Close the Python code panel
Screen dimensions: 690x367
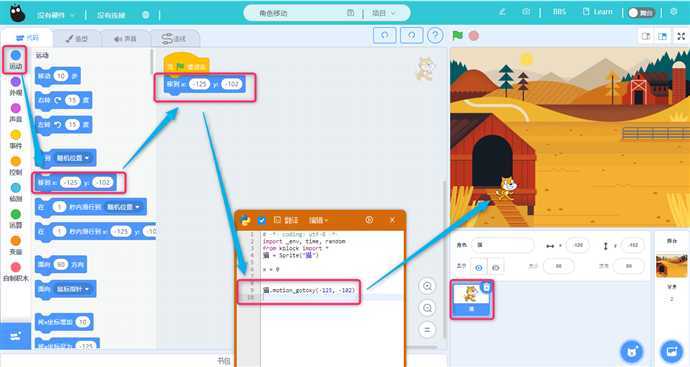pyautogui.click(x=392, y=220)
